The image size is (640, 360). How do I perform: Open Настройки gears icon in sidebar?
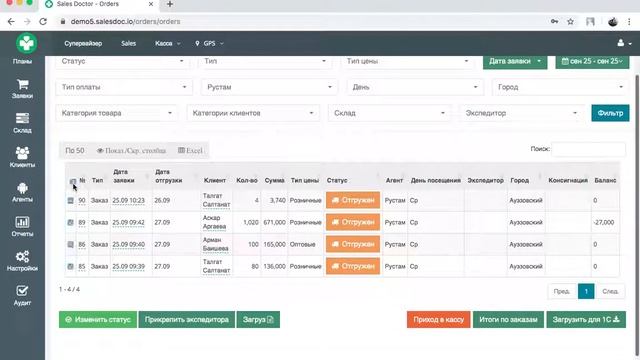point(22,257)
